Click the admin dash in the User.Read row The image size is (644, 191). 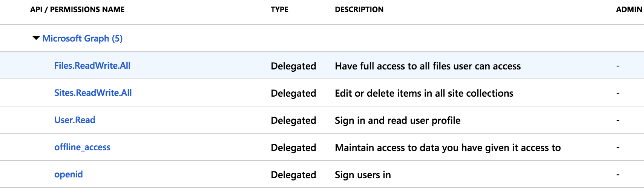pos(618,120)
